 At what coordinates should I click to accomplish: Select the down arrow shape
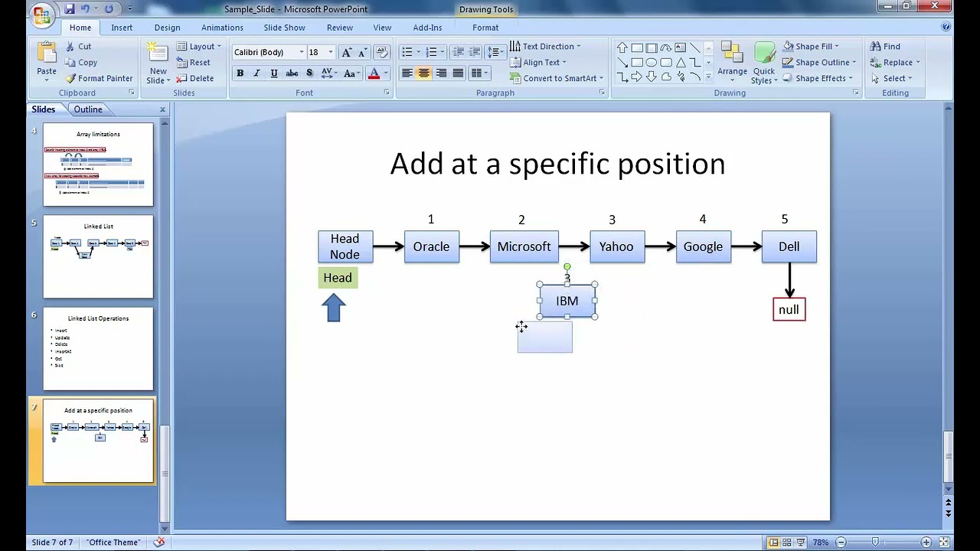tap(651, 77)
